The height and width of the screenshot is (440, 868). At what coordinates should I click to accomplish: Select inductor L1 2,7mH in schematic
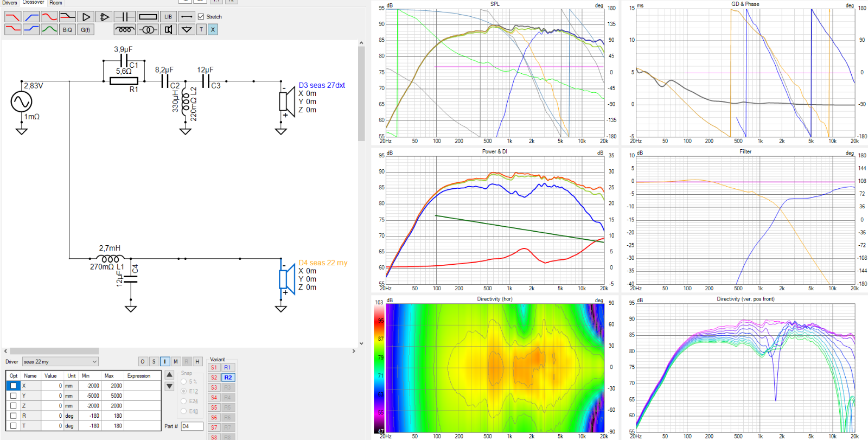[x=111, y=258]
